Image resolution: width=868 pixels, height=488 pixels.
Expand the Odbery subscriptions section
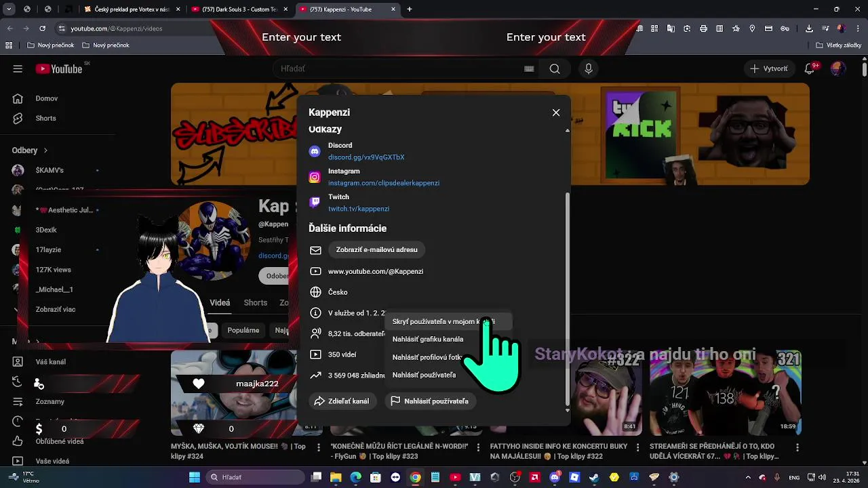pyautogui.click(x=30, y=150)
